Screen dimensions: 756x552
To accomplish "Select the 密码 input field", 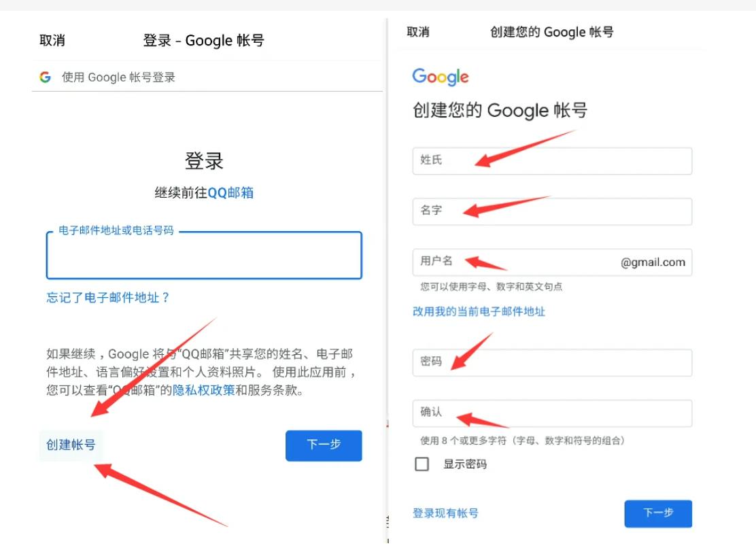I will click(x=552, y=362).
